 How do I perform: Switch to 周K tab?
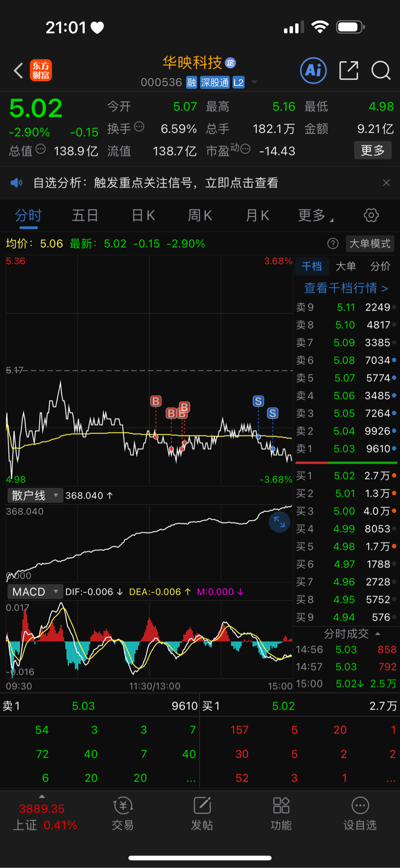point(200,215)
